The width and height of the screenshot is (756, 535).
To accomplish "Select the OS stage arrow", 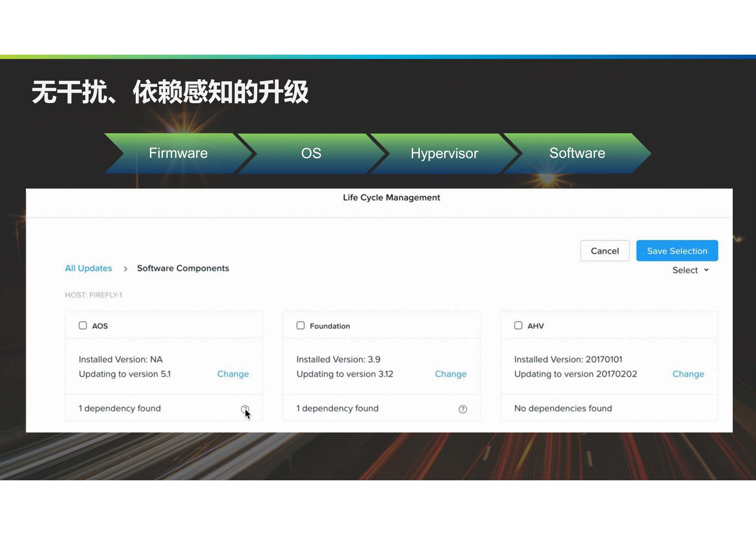I will click(311, 153).
